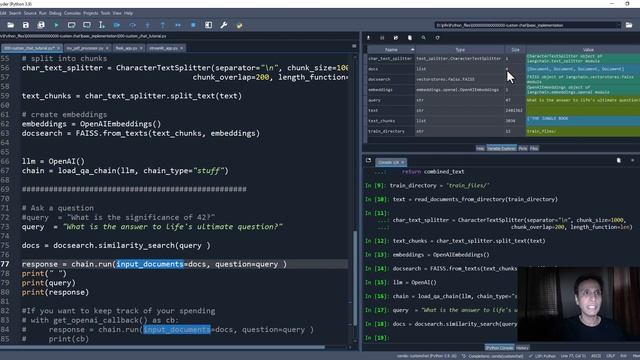Screen dimensions: 640x360
Task: Click the debugger step return icon
Action: click(x=162, y=25)
